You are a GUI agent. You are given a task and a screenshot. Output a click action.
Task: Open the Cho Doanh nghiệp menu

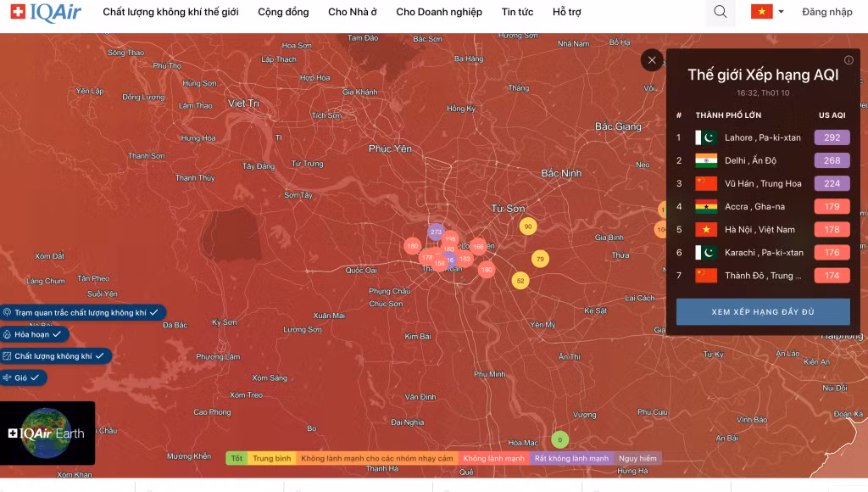point(439,12)
